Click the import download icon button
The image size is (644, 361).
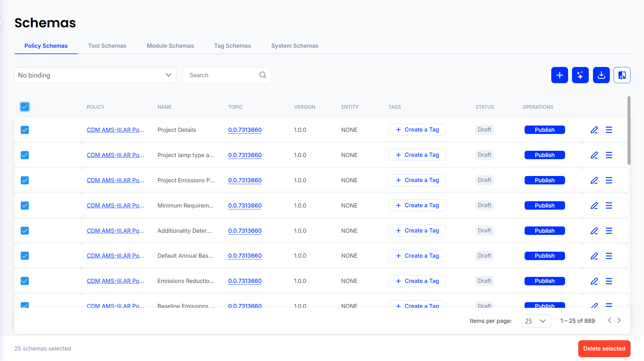[601, 75]
